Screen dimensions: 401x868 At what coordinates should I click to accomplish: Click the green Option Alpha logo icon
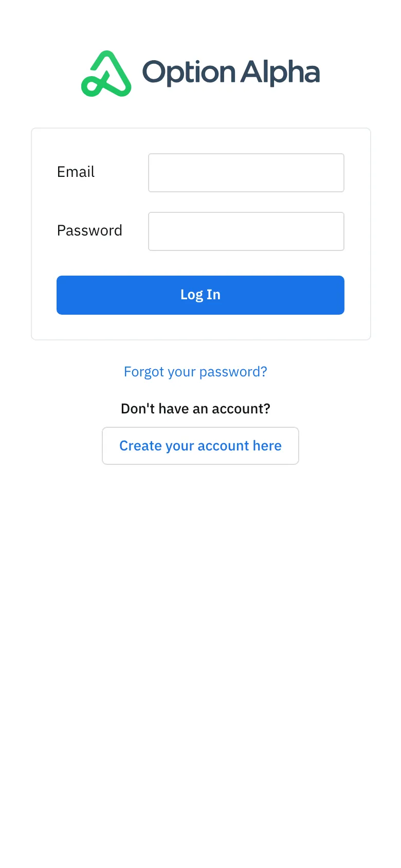pos(106,74)
